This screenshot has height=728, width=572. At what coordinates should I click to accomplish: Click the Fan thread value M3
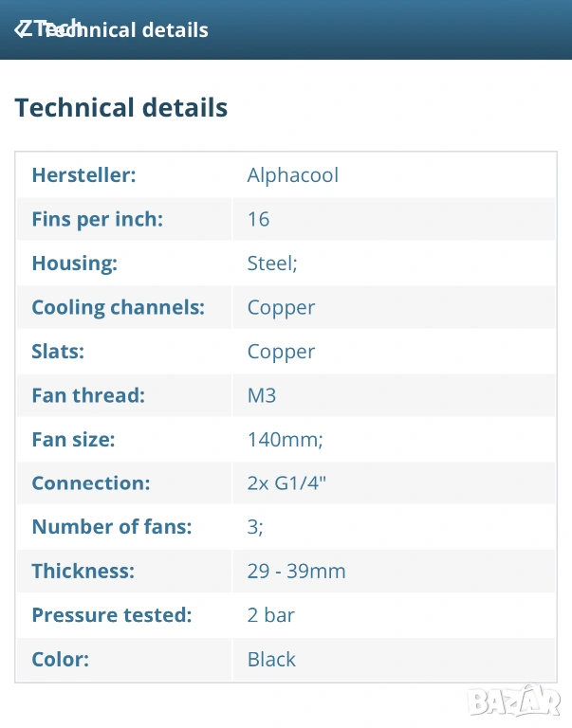click(x=262, y=395)
